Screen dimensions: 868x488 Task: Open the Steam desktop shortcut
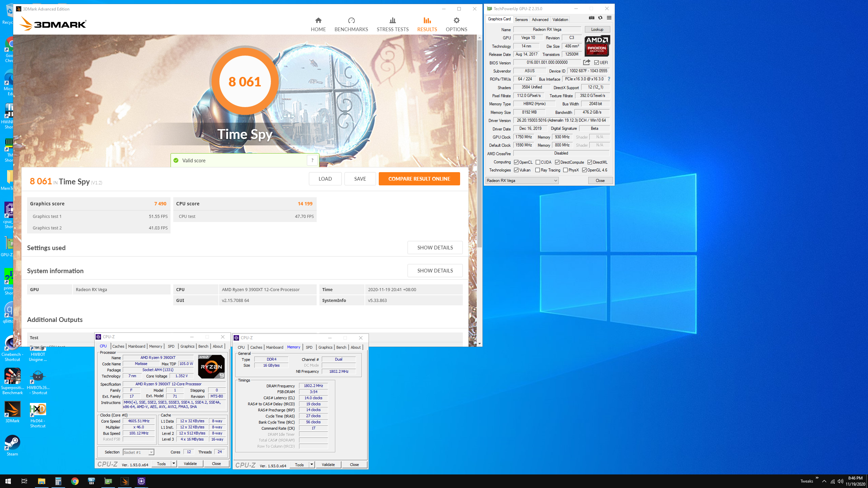[13, 445]
